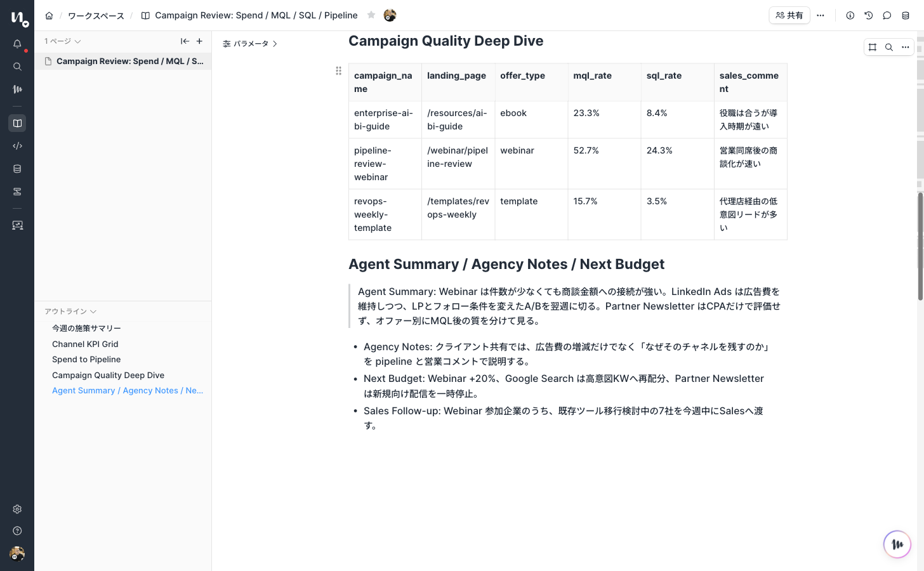Select the 3.5% sql_rate cell
This screenshot has height=571, width=924.
[677, 214]
